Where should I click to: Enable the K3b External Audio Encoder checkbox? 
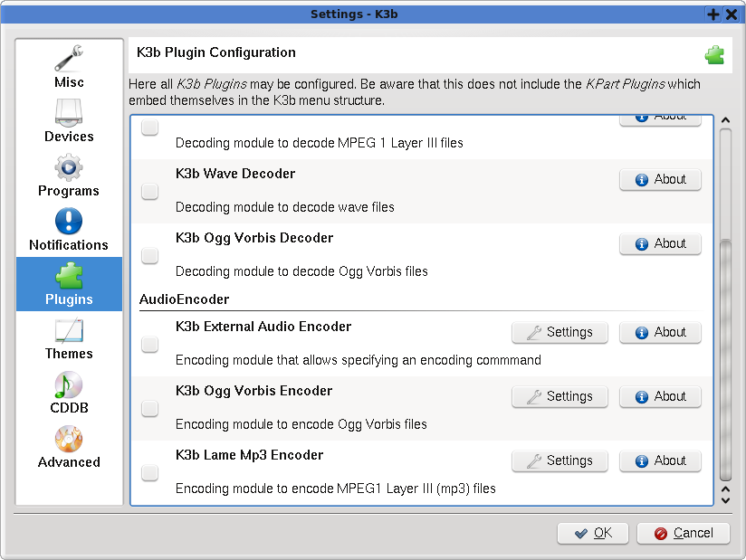(150, 344)
